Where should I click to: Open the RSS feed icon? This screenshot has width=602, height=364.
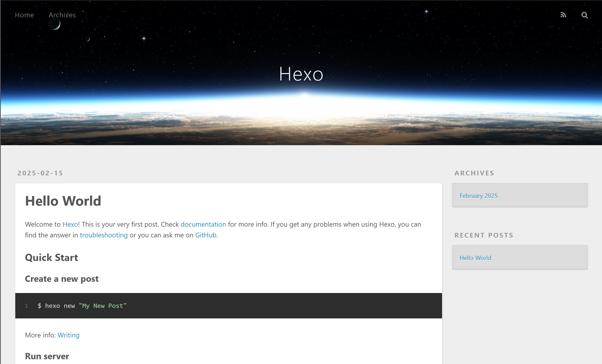click(x=563, y=15)
